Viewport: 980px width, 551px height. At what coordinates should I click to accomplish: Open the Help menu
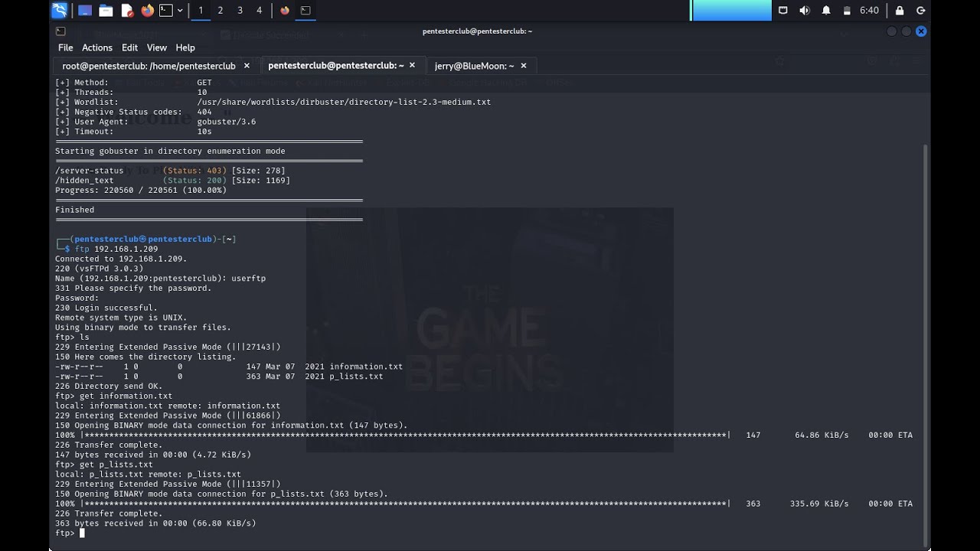pyautogui.click(x=185, y=47)
